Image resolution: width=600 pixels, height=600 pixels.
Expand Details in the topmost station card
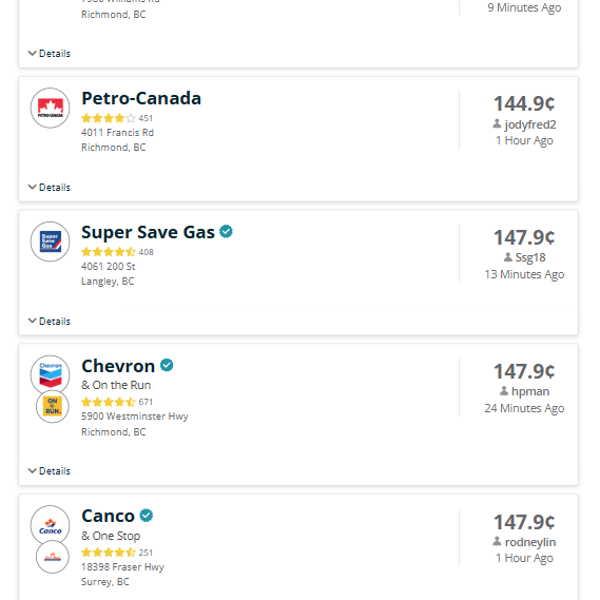pyautogui.click(x=49, y=53)
